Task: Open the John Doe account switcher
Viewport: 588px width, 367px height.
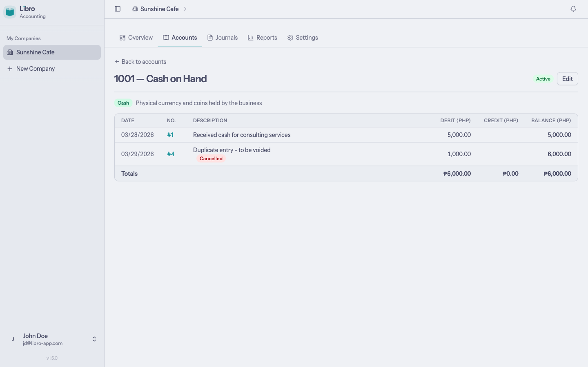Action: pos(94,339)
